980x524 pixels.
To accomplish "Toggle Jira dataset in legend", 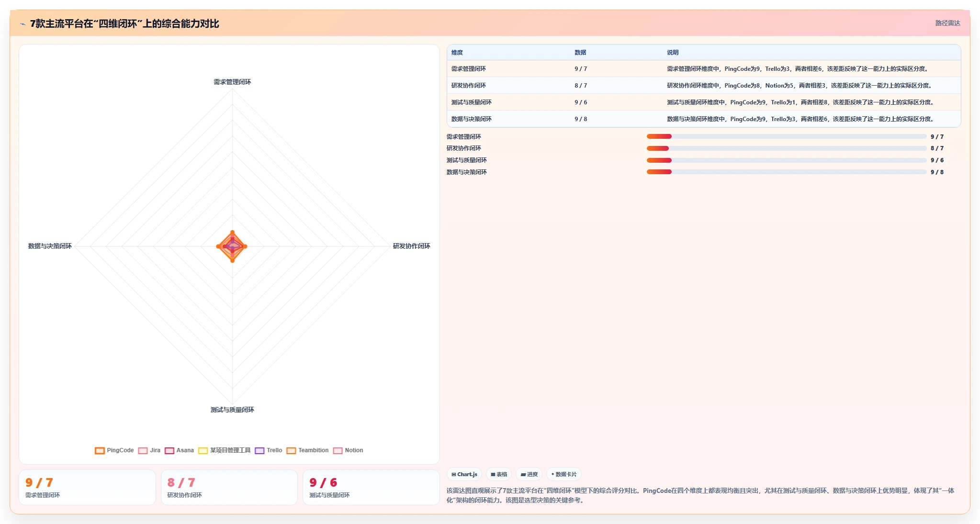I will coord(149,450).
